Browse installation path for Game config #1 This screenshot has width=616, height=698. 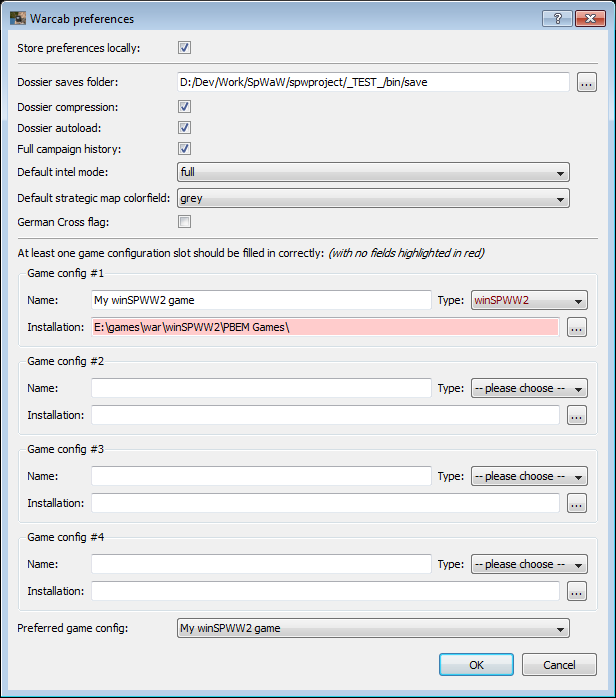point(576,327)
